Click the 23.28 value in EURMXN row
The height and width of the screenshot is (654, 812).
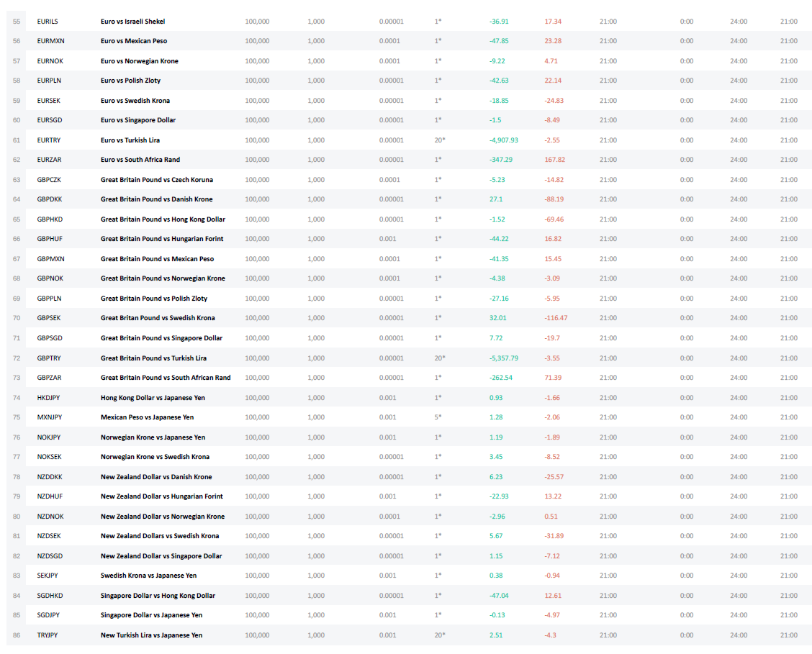[553, 41]
